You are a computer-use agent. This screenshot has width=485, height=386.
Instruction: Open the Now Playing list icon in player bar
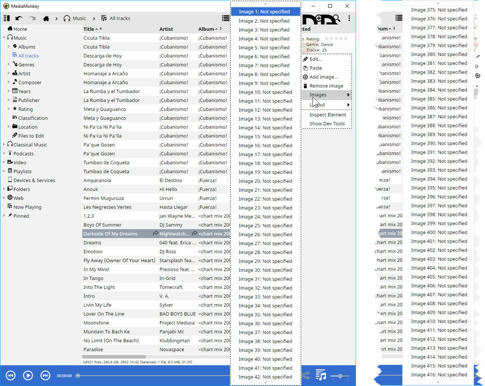coord(321,375)
